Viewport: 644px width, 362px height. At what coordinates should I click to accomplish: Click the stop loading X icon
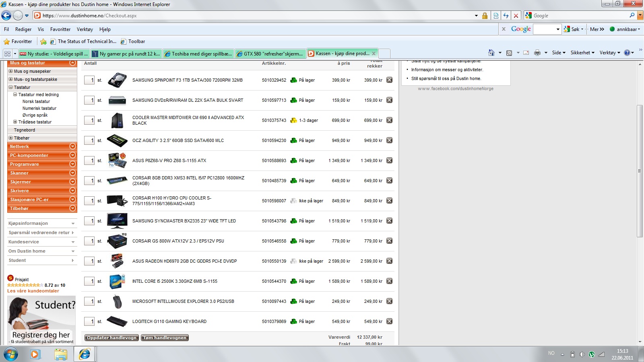coord(516,16)
